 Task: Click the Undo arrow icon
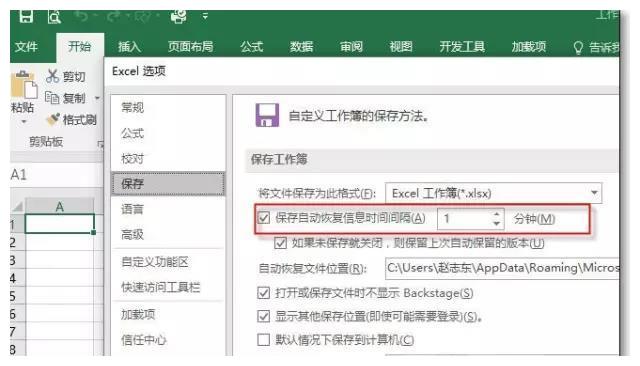[81, 16]
